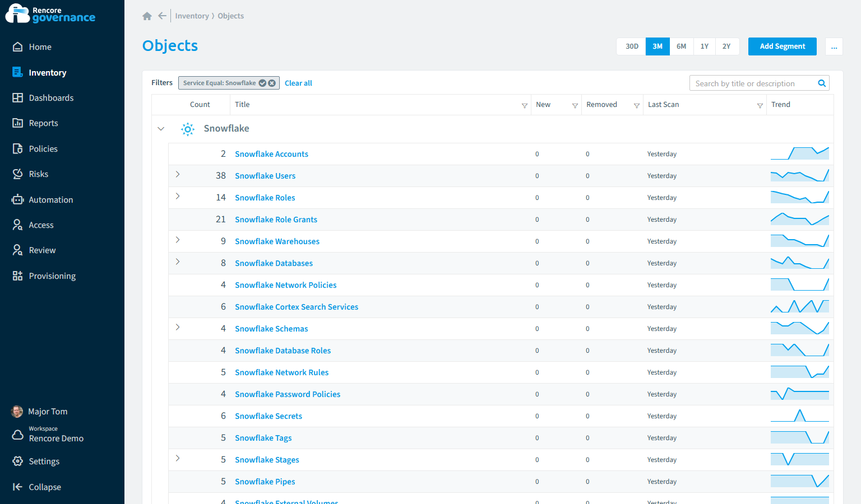Click the count 38 for Snowflake Users

point(221,176)
